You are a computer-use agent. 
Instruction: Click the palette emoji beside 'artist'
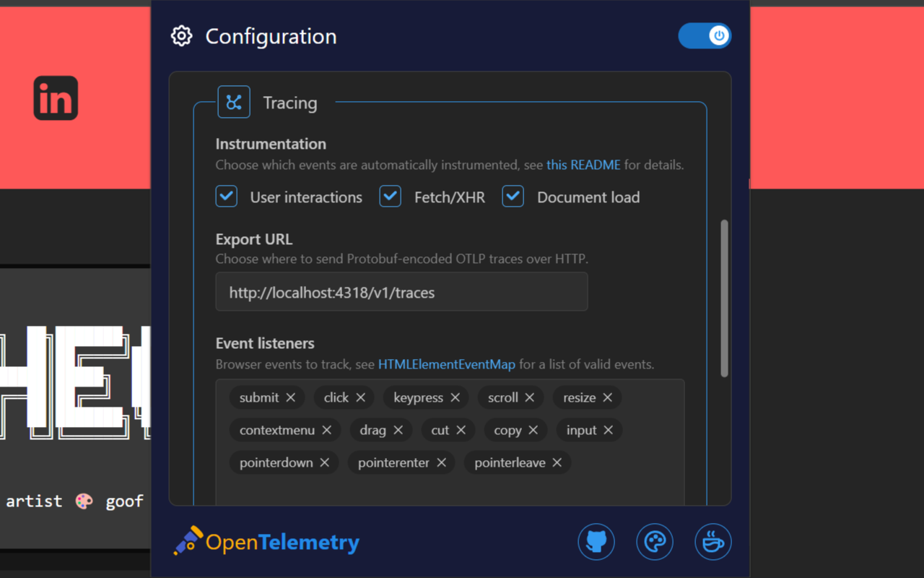(84, 500)
